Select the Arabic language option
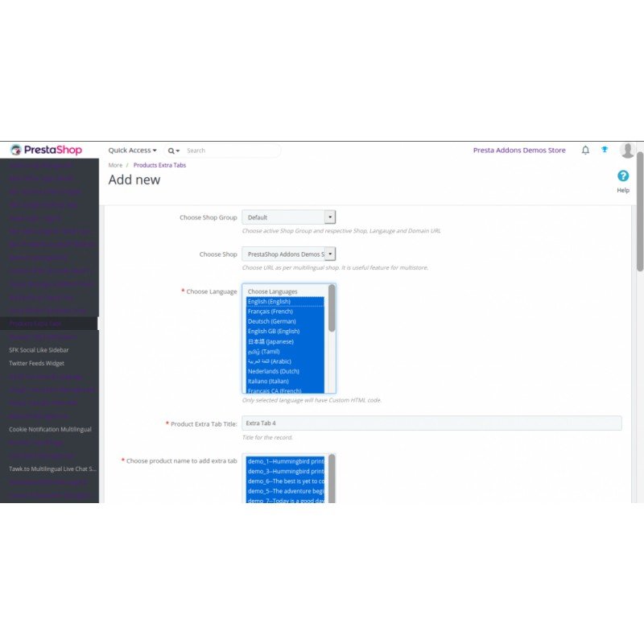The image size is (644, 644). [x=285, y=361]
